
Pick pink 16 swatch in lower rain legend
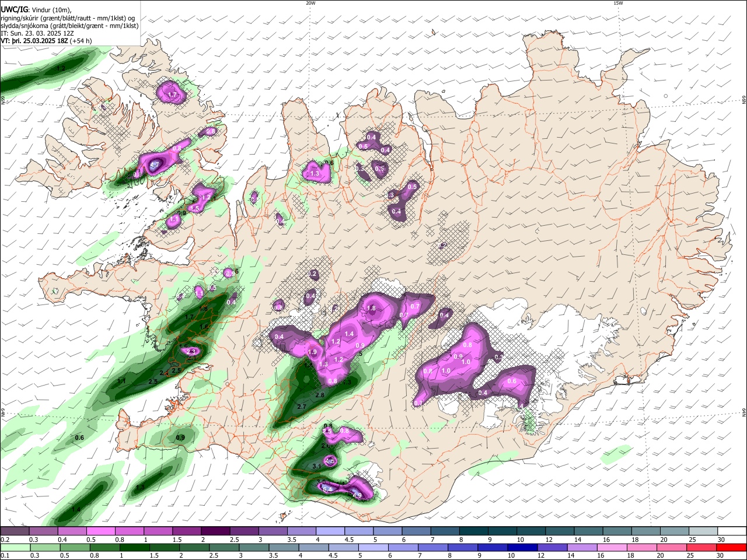[613, 547]
